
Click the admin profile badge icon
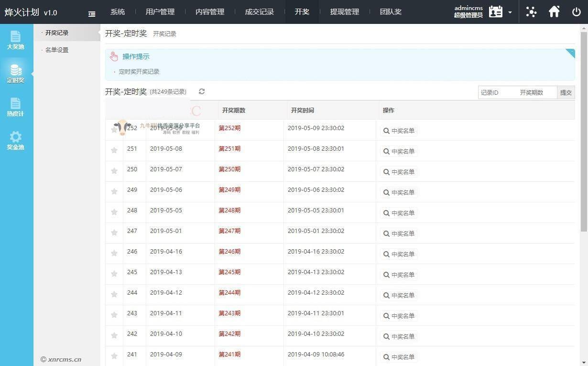(497, 11)
